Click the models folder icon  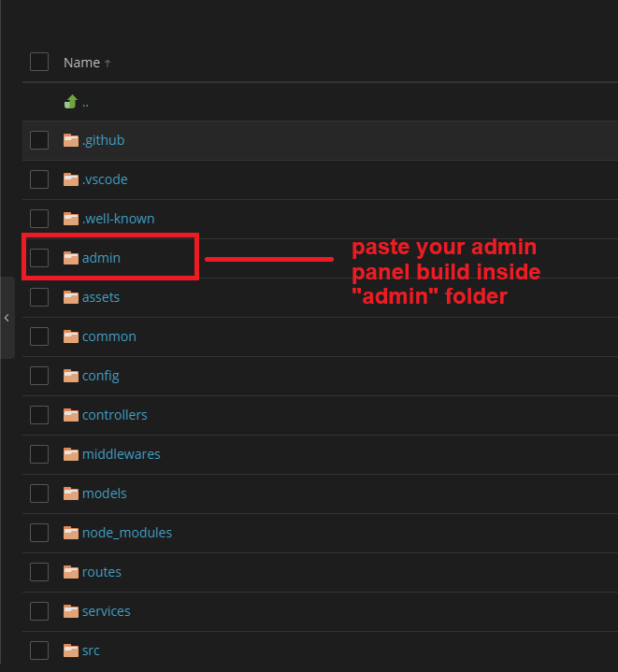point(71,493)
